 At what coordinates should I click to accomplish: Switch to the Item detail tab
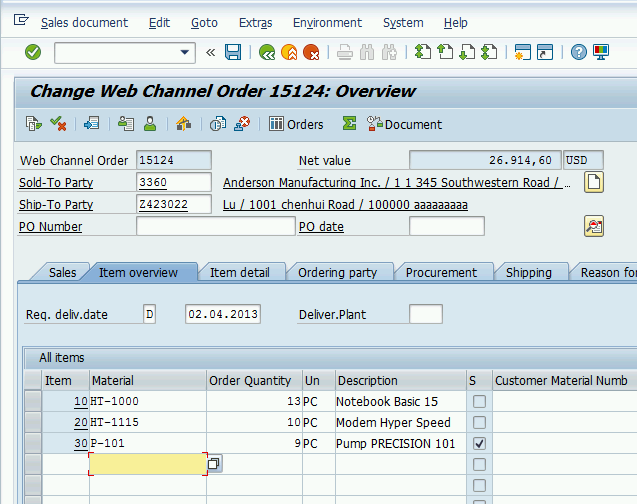240,273
